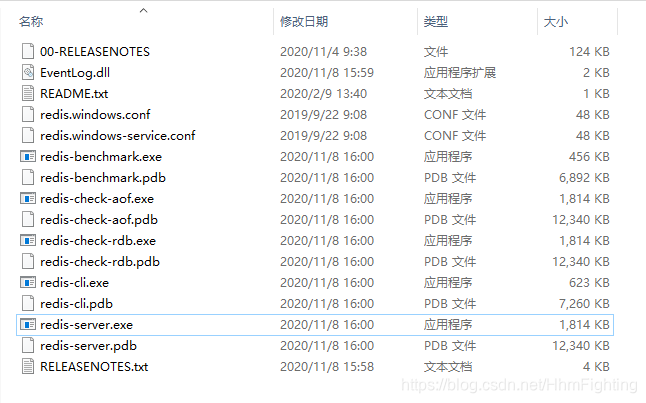
Task: Select the file name README.txt
Action: [74, 94]
